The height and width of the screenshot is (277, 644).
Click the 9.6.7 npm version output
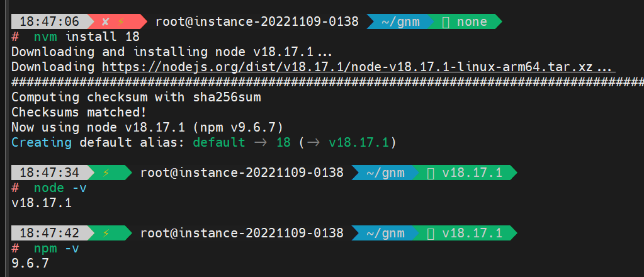[x=30, y=263]
